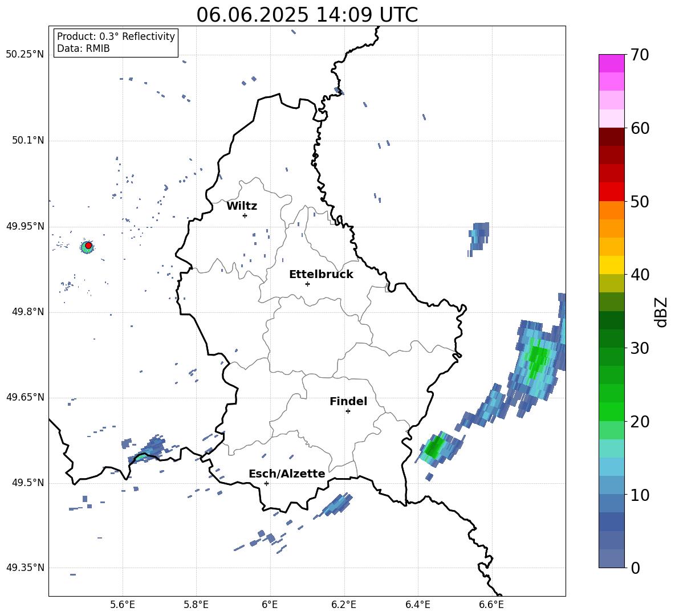This screenshot has width=675, height=616.
Task: Click the colorbar tick label 60
Action: click(x=640, y=128)
